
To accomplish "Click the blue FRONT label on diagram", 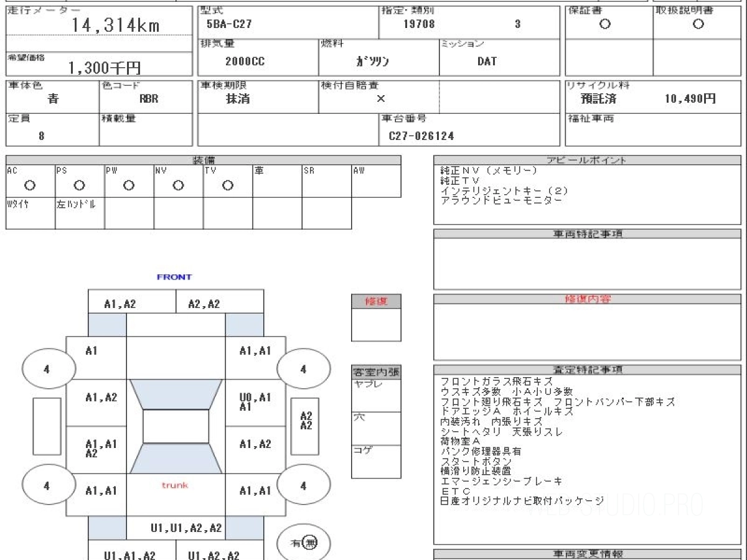I will pos(174,277).
